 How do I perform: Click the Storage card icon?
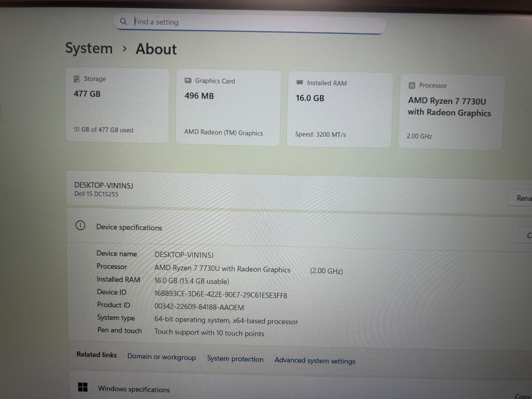tap(76, 79)
